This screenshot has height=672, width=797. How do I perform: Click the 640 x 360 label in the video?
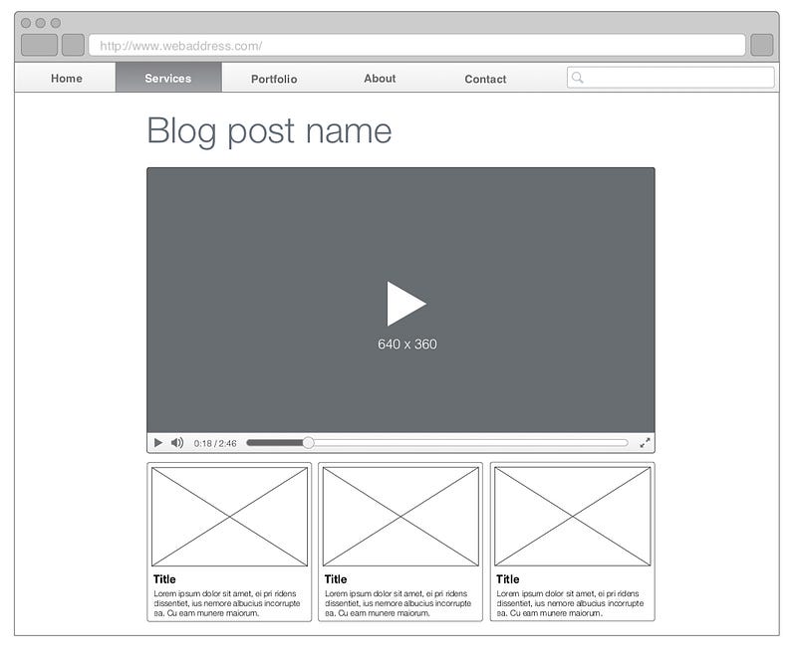(x=407, y=344)
